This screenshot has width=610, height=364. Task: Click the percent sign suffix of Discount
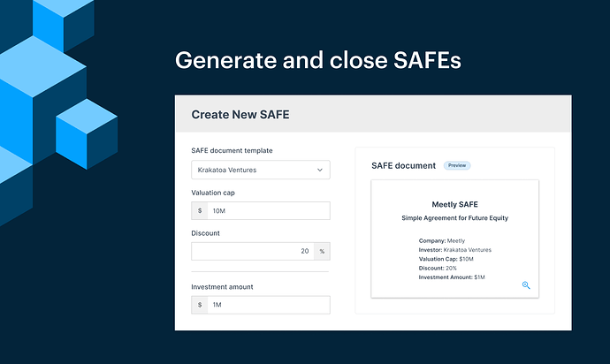[x=322, y=251]
